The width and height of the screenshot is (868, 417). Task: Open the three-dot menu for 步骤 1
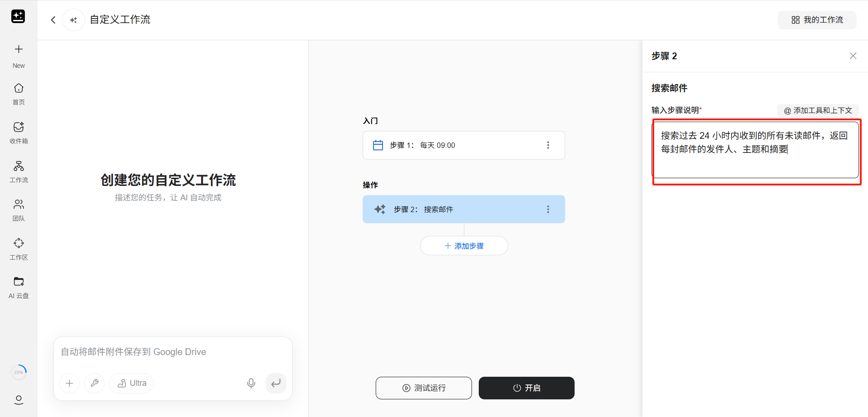548,145
